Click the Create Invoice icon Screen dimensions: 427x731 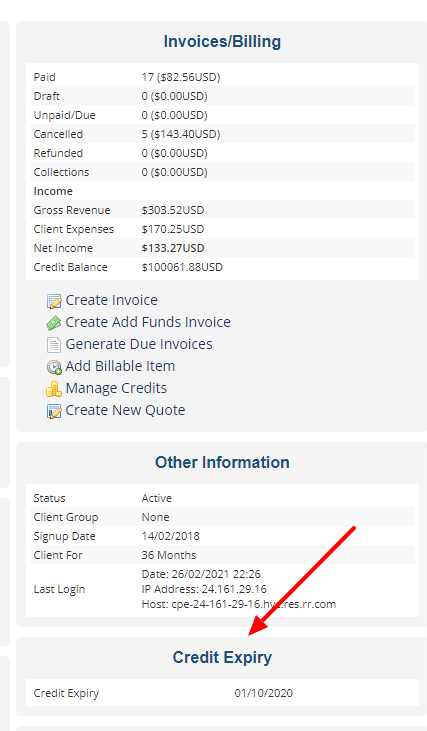pyautogui.click(x=54, y=301)
